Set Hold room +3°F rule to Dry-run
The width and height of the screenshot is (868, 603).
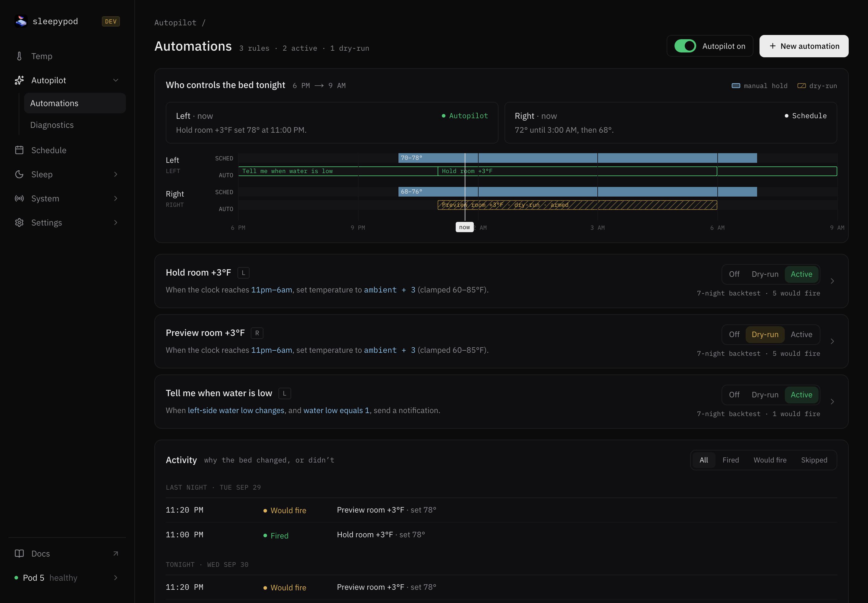click(x=765, y=274)
